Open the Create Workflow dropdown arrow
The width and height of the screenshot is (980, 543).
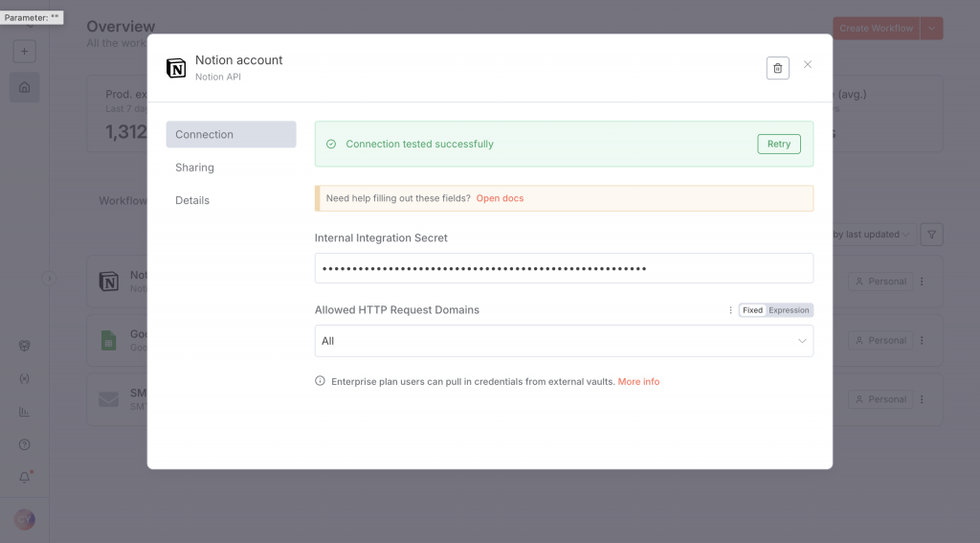932,29
